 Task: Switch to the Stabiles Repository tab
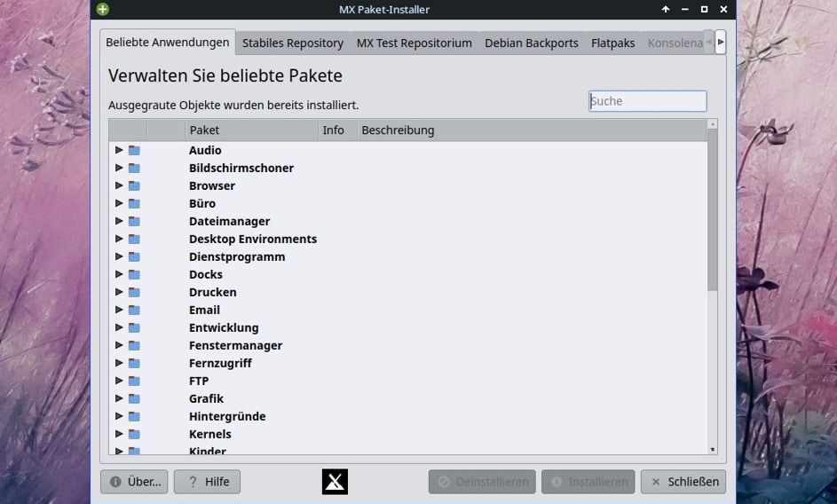point(292,43)
